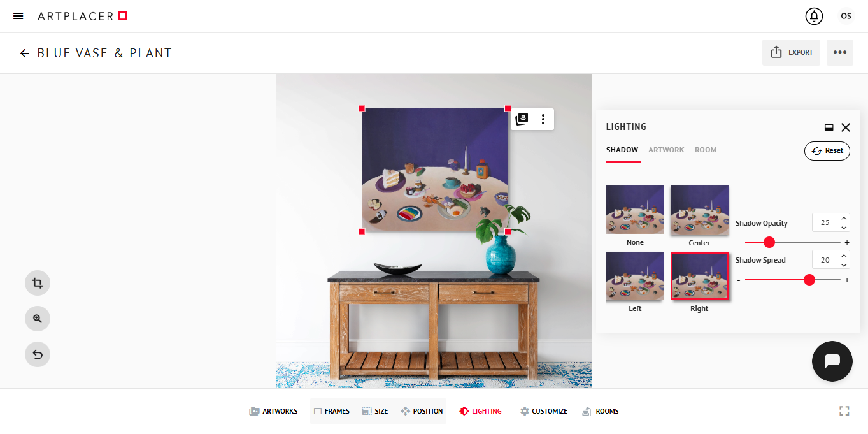Open the three-dot menu next to Export
This screenshot has width=868, height=434.
click(x=840, y=52)
